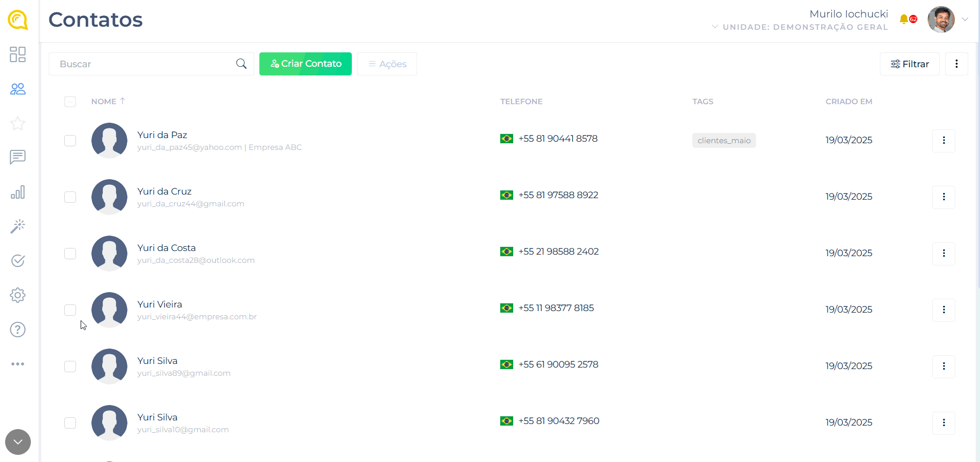The width and height of the screenshot is (980, 462).
Task: Open the help question mark icon
Action: pyautogui.click(x=17, y=330)
